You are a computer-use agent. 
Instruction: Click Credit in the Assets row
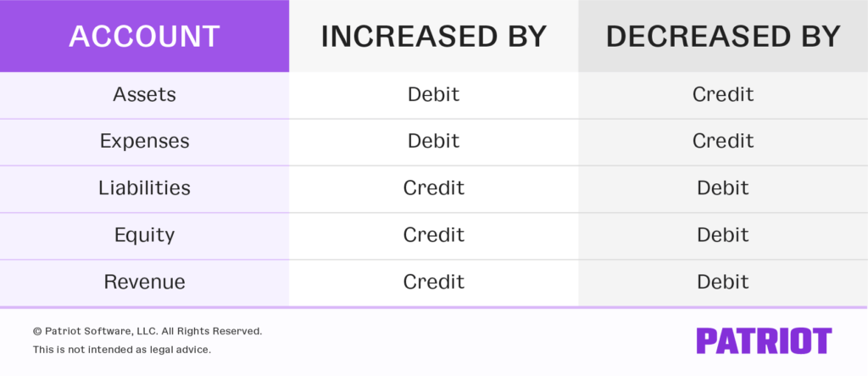coord(723,94)
